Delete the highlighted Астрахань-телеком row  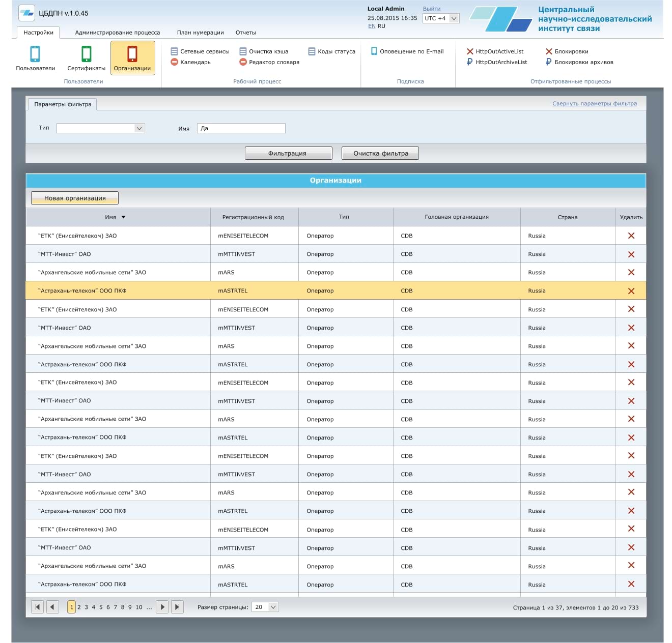[631, 291]
